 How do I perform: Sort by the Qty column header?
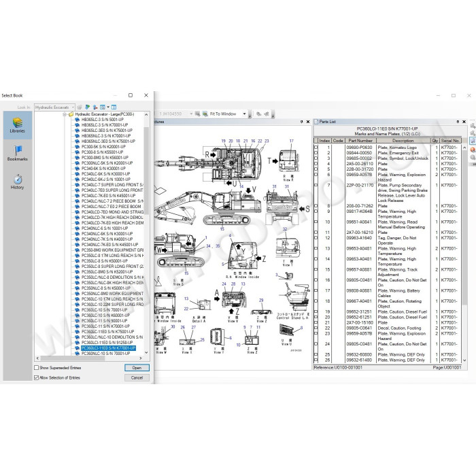[435, 141]
